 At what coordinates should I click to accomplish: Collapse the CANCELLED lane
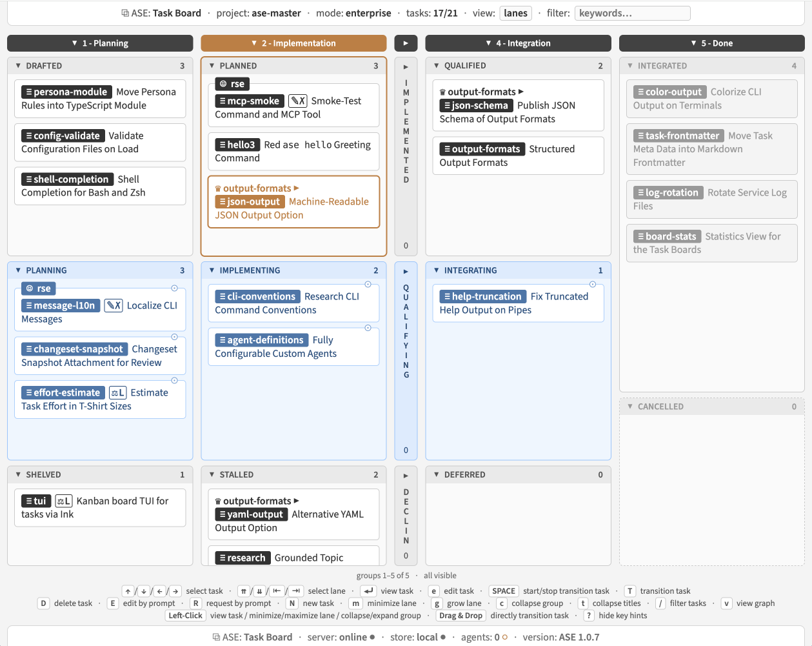tap(630, 407)
